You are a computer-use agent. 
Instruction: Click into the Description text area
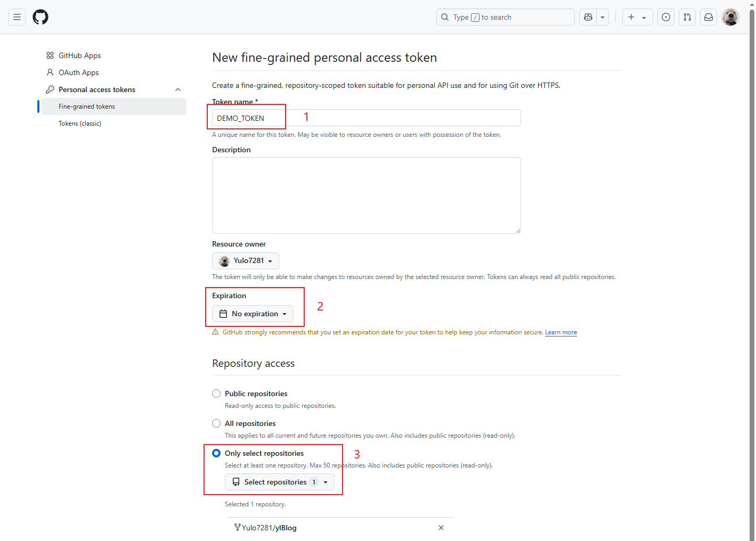(366, 195)
